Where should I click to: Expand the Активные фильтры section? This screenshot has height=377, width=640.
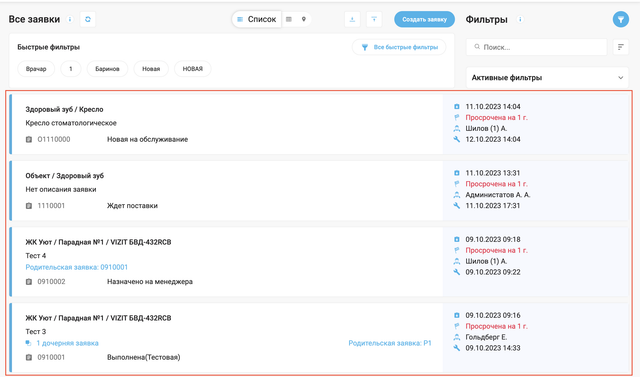tap(547, 78)
